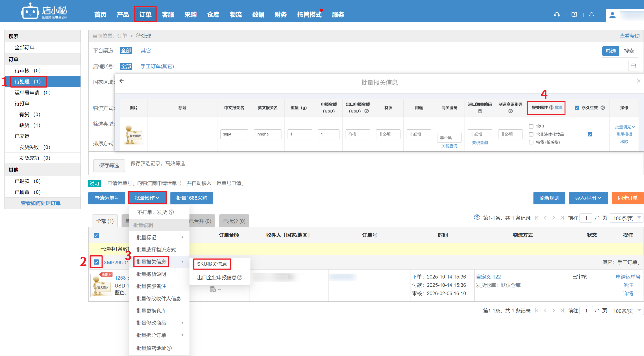Uncheck the order XMP29U01 row checkbox
Screen dimensions: 644x356
pyautogui.click(x=96, y=262)
